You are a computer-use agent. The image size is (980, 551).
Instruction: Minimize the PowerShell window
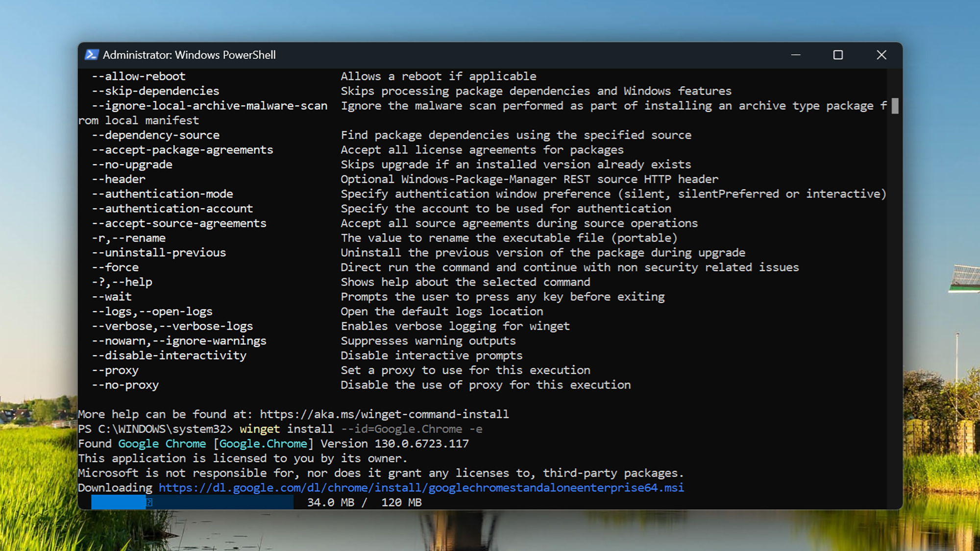[x=796, y=55]
